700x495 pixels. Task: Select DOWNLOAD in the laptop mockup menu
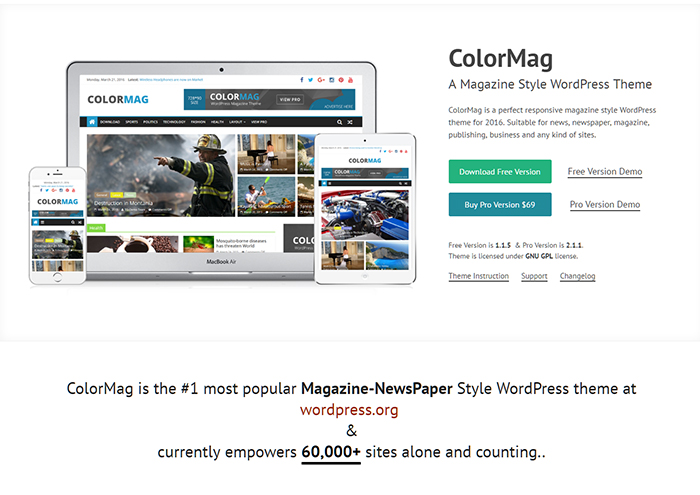click(x=110, y=122)
